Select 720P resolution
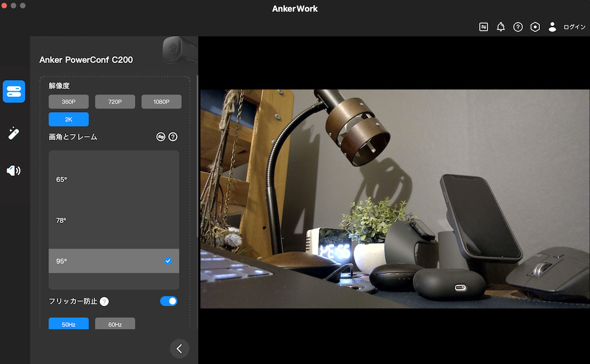590x364 pixels. 115,101
